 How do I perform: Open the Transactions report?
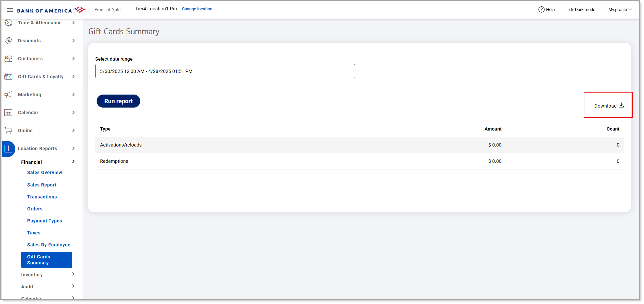coord(42,197)
